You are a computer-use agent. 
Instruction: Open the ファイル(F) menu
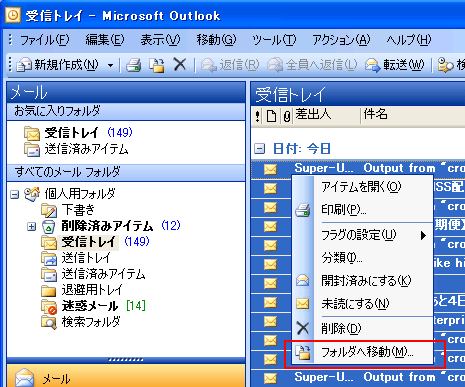point(45,40)
